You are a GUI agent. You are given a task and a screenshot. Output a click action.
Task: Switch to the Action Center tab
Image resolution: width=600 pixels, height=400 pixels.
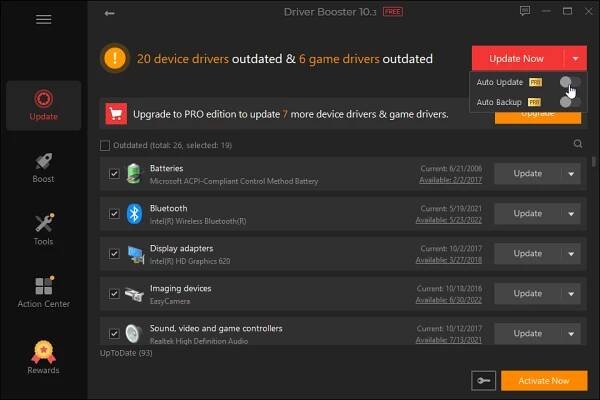point(43,293)
